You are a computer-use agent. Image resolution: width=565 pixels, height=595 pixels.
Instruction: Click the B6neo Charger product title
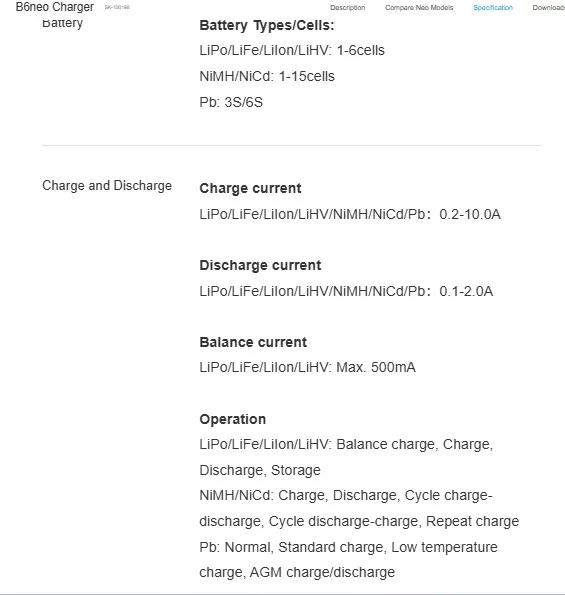click(55, 7)
